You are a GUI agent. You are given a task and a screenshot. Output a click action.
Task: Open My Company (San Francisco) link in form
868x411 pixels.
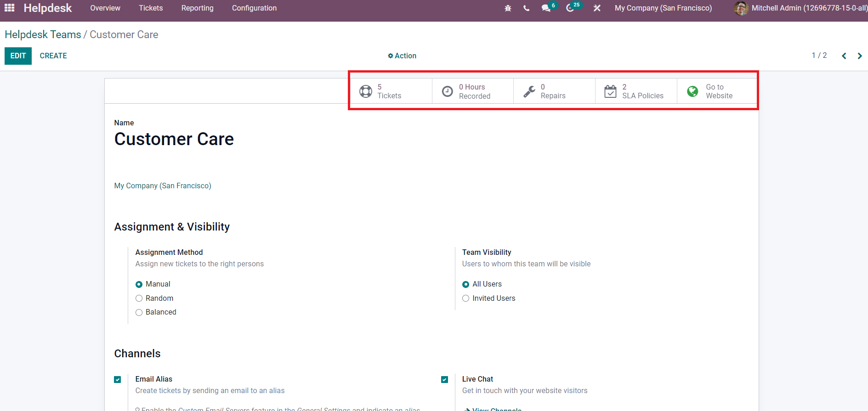point(163,186)
